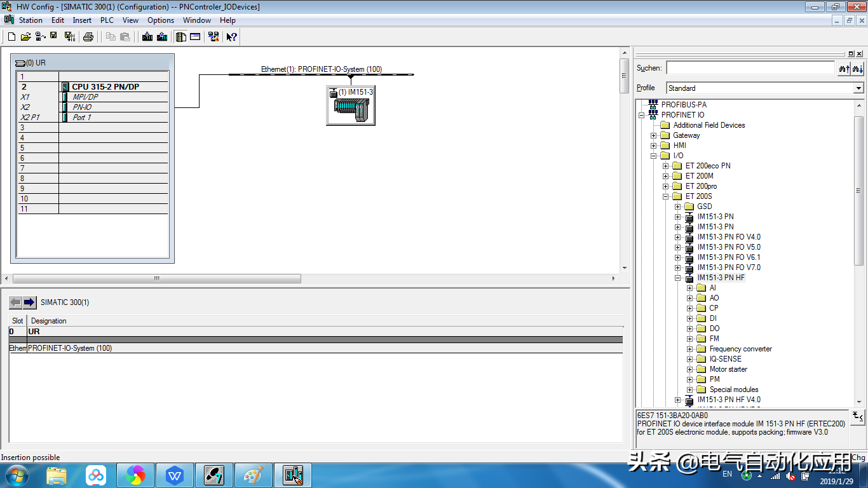Click the Configure Network toolbar icon
This screenshot has width=868, height=488.
pyautogui.click(x=214, y=37)
